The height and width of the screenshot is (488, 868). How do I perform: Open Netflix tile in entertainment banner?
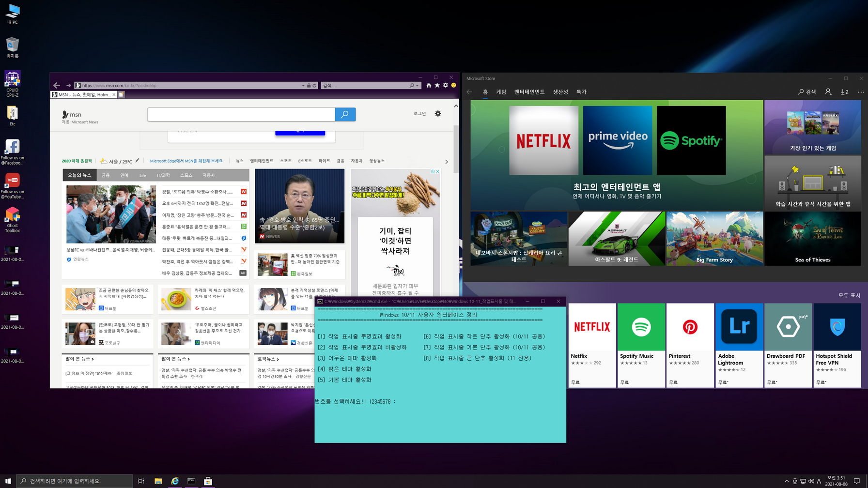coord(543,140)
